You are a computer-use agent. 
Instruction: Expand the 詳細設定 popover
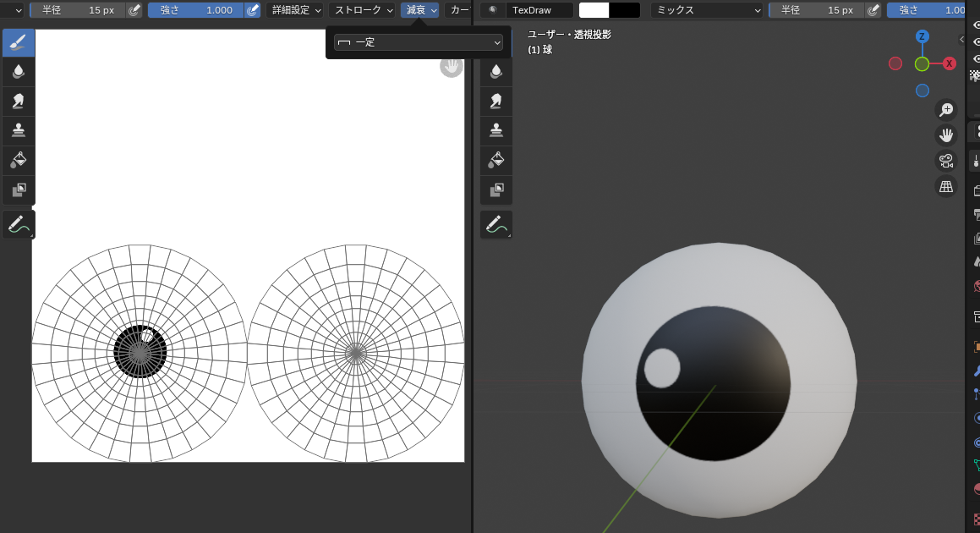pyautogui.click(x=295, y=10)
